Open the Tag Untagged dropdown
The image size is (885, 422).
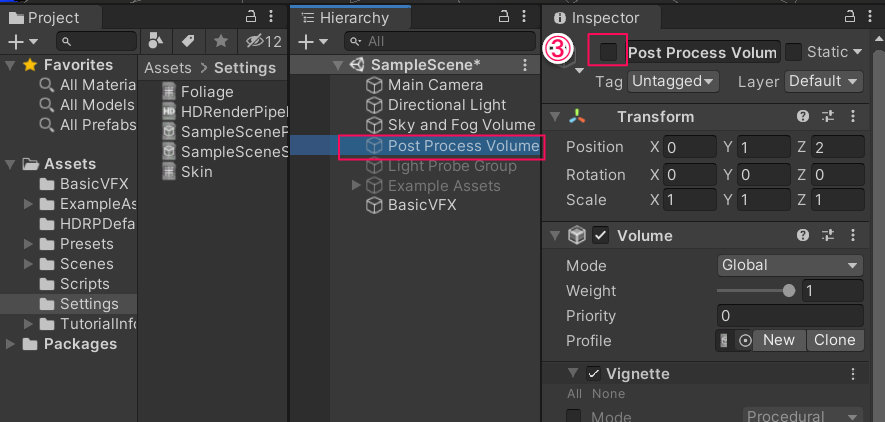(x=673, y=81)
